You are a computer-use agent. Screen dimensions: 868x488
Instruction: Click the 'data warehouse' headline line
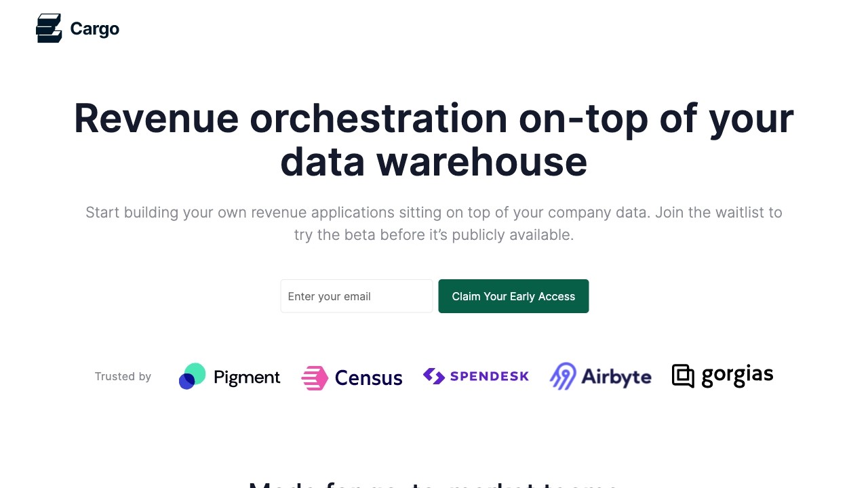(x=434, y=161)
